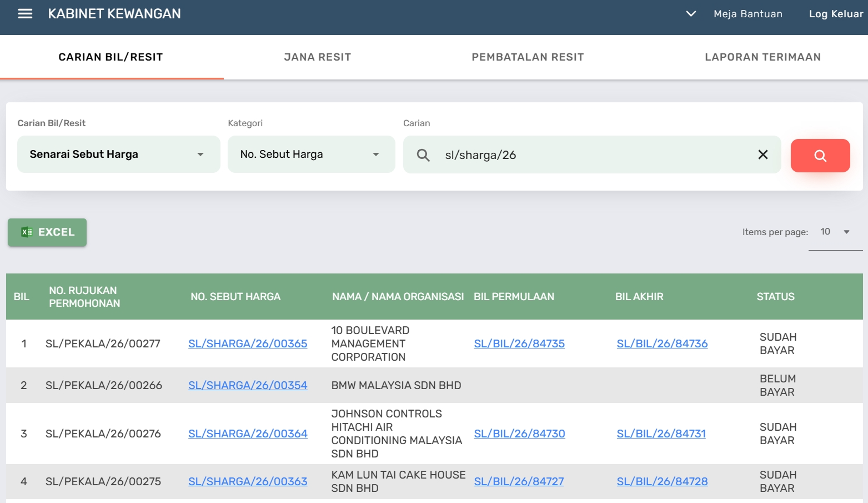This screenshot has width=868, height=503.
Task: Click the 10 Boulevard Management Corporation cell
Action: click(370, 343)
